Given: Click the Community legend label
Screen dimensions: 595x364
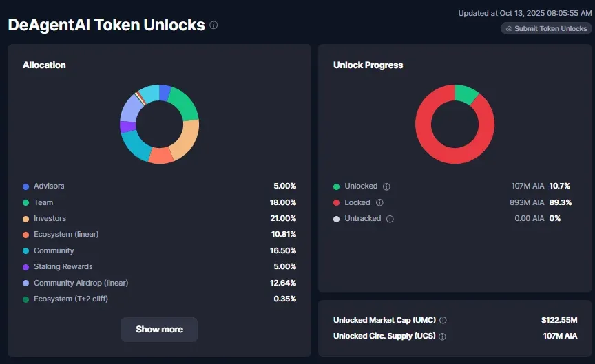Looking at the screenshot, I should [54, 250].
